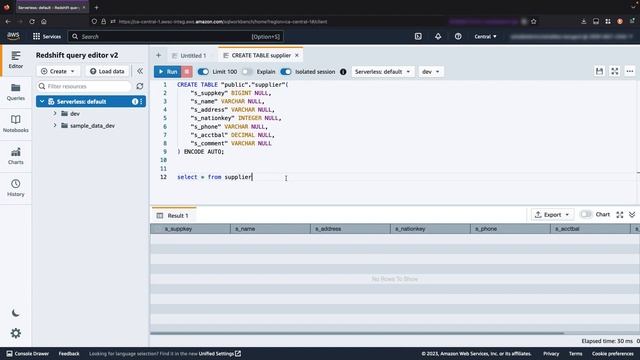This screenshot has height=360, width=640.
Task: Click the s_name column header
Action: point(270,229)
